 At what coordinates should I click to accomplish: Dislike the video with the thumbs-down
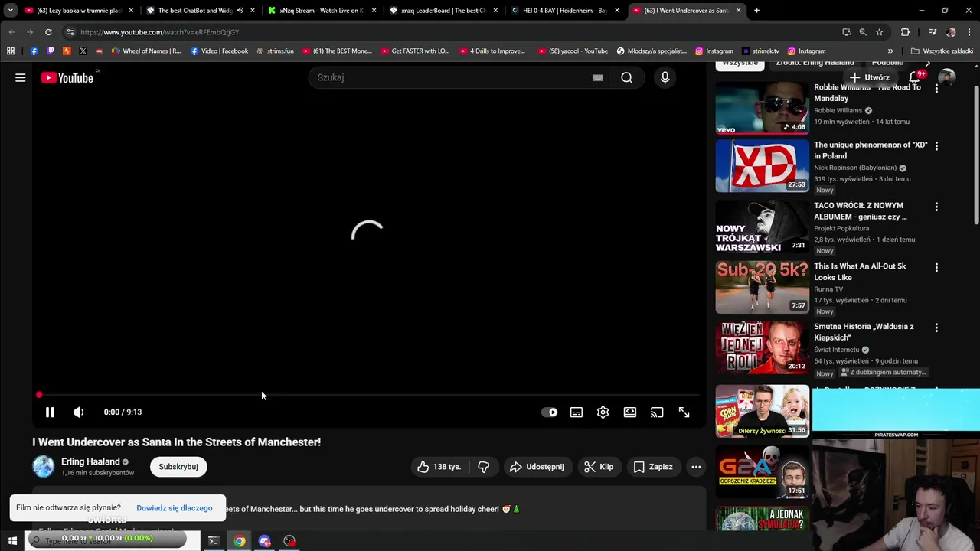click(x=484, y=467)
